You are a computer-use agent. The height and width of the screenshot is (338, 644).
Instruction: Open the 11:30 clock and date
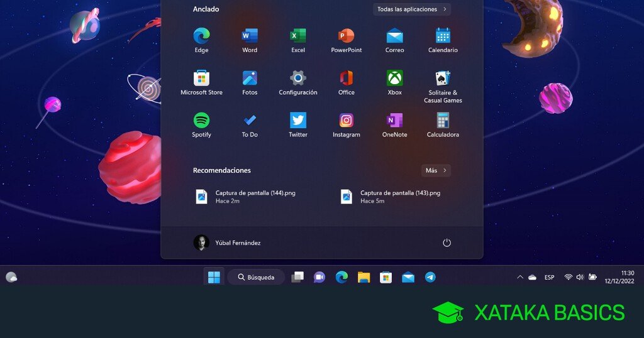coord(619,277)
